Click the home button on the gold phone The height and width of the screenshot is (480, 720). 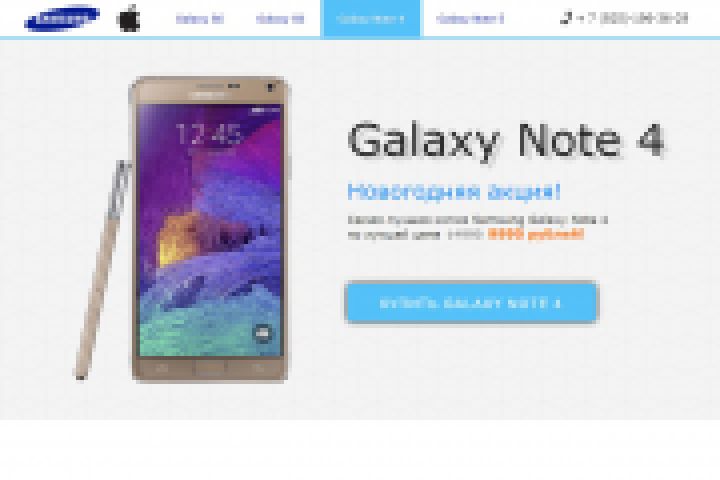[209, 368]
